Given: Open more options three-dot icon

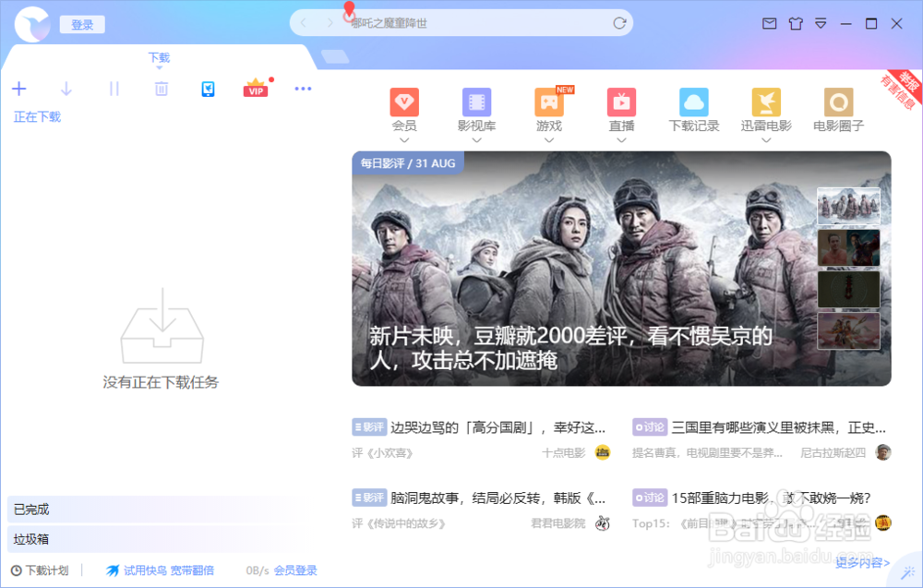Looking at the screenshot, I should tap(303, 89).
